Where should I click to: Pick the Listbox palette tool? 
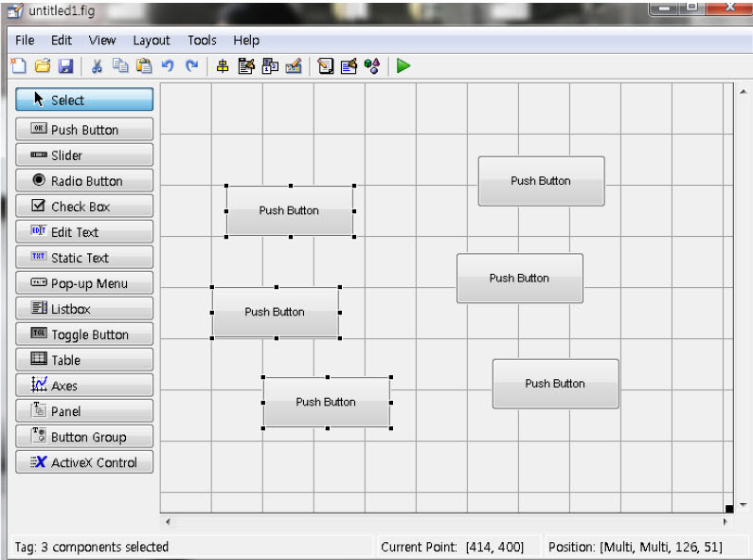pos(84,308)
